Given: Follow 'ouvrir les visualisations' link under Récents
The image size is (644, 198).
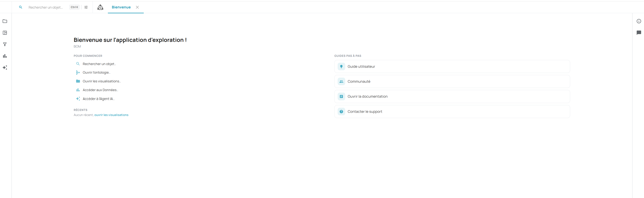Looking at the screenshot, I should point(111,115).
